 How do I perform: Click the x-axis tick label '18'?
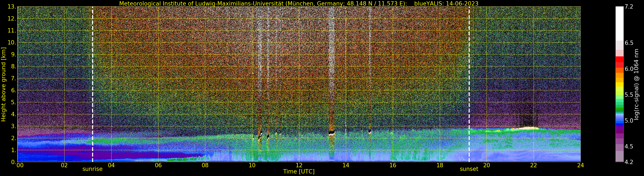[440, 165]
